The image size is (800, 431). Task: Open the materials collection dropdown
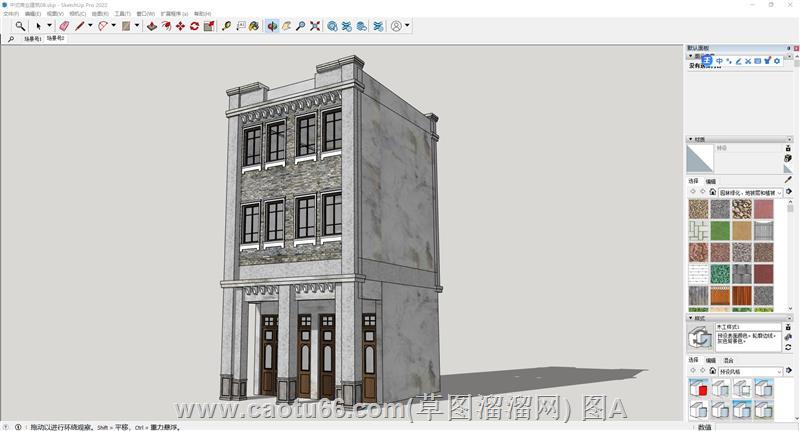click(x=750, y=193)
